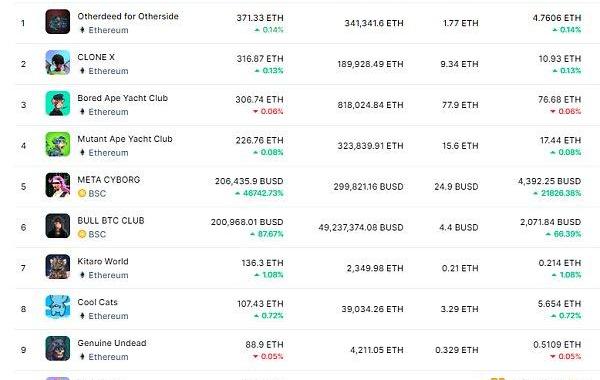Select the Cool Cats collection name
The height and width of the screenshot is (380, 600).
[x=97, y=302]
